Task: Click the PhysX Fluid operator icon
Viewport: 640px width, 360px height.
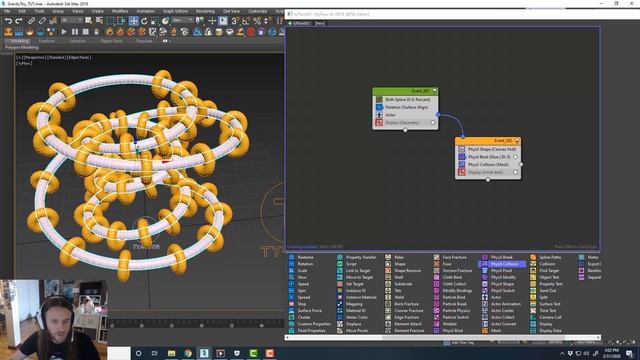Action: [484, 271]
